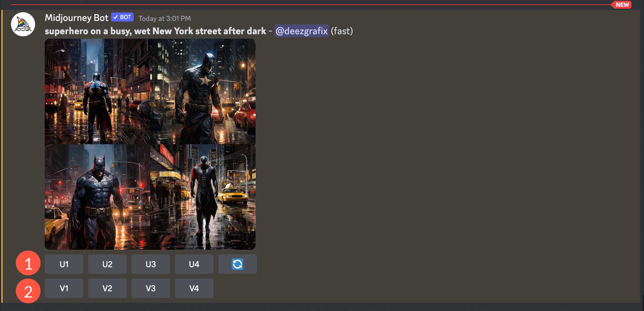Click the BOT verified badge
This screenshot has width=644, height=311.
[122, 17]
